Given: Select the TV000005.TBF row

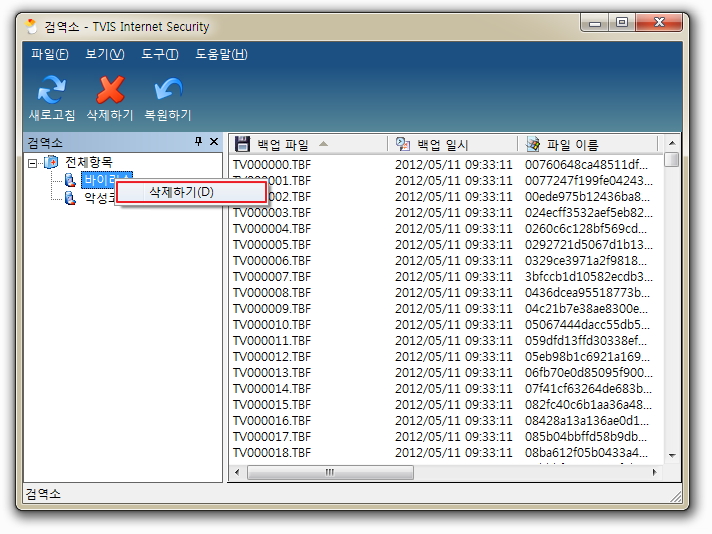Looking at the screenshot, I should point(273,245).
